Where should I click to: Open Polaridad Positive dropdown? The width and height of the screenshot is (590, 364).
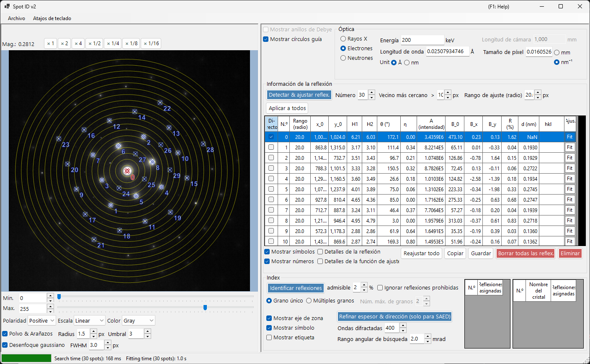click(x=42, y=321)
